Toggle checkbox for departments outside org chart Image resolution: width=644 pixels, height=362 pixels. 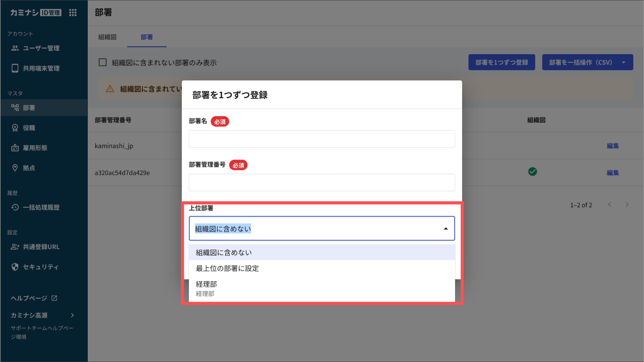(x=103, y=62)
